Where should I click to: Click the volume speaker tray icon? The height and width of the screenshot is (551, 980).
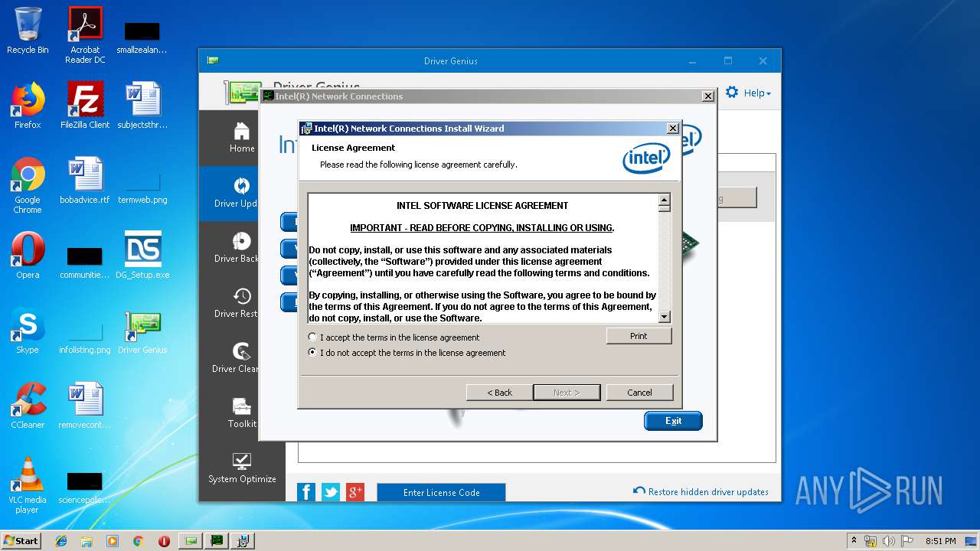[x=890, y=541]
